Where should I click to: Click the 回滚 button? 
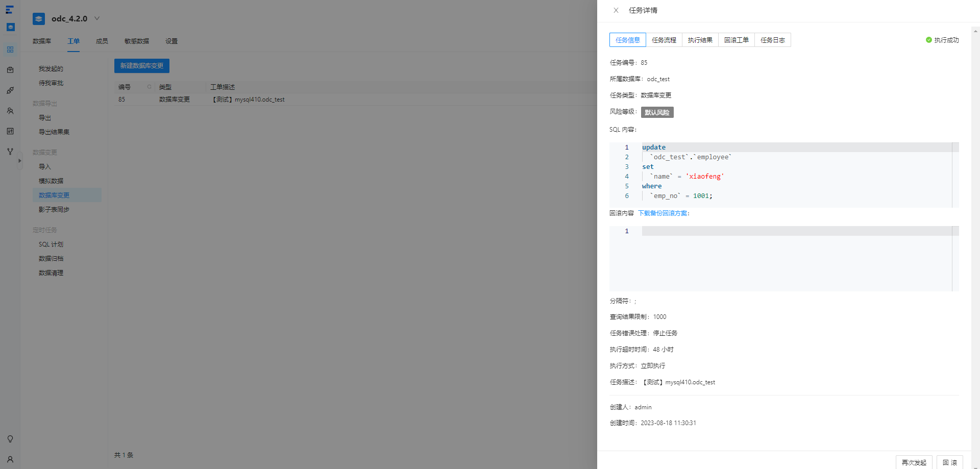[x=950, y=462]
